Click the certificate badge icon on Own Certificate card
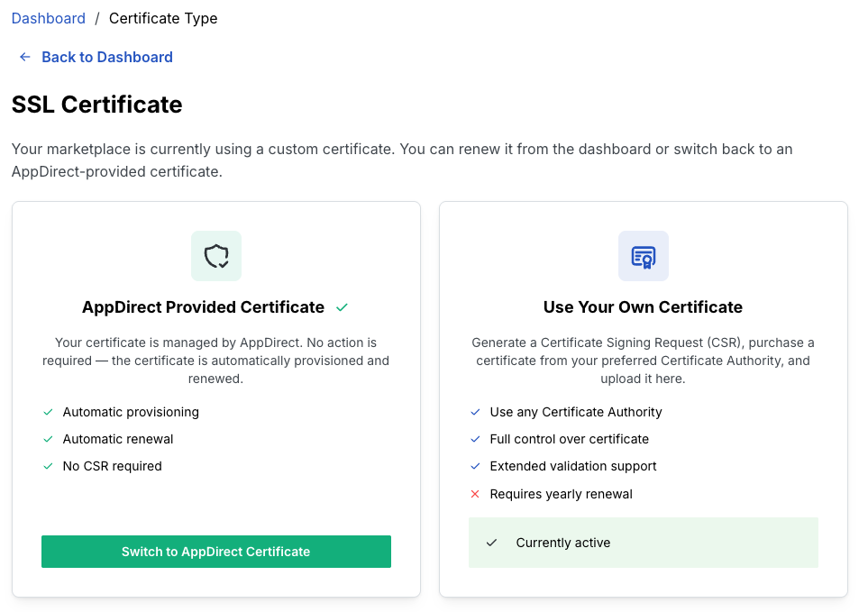Viewport: 868px width, 612px height. pos(644,256)
